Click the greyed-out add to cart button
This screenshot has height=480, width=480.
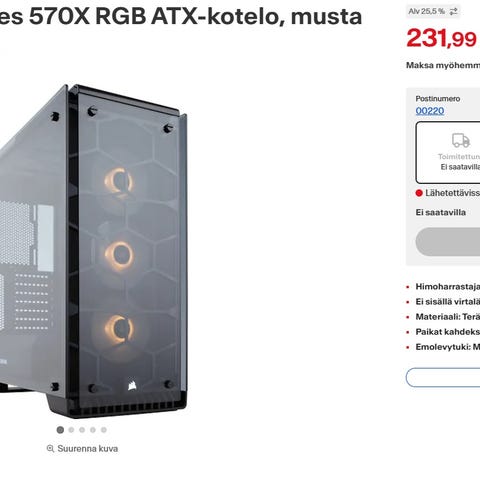[448, 242]
